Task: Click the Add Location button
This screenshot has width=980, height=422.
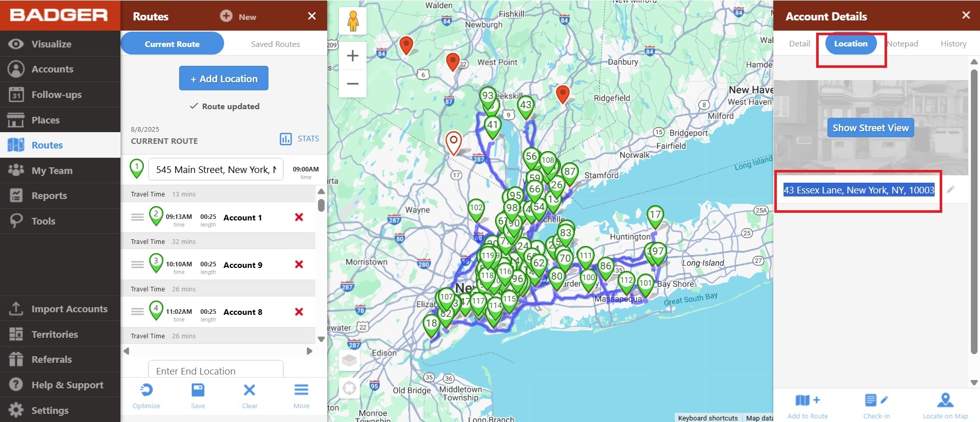Action: click(x=224, y=78)
